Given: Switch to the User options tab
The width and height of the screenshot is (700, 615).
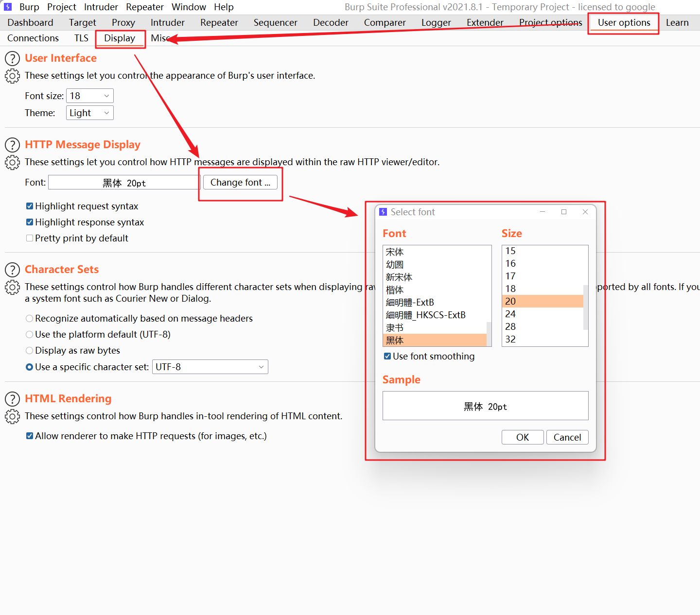Looking at the screenshot, I should point(624,22).
